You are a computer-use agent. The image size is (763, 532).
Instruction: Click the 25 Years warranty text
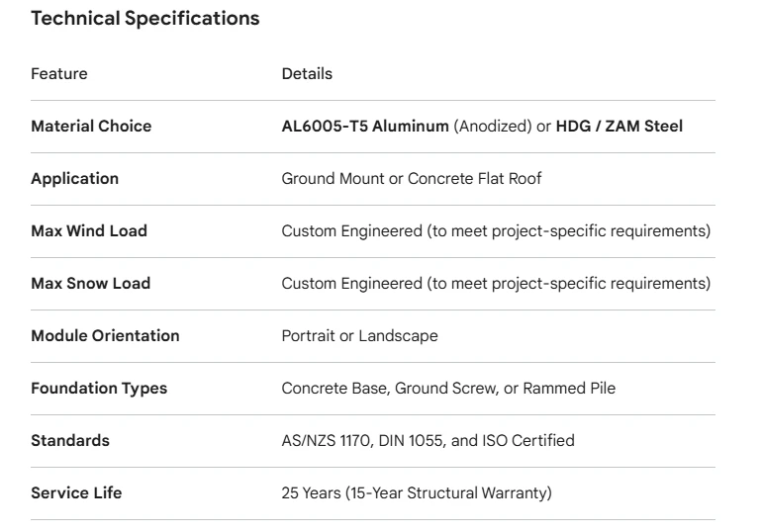417,493
